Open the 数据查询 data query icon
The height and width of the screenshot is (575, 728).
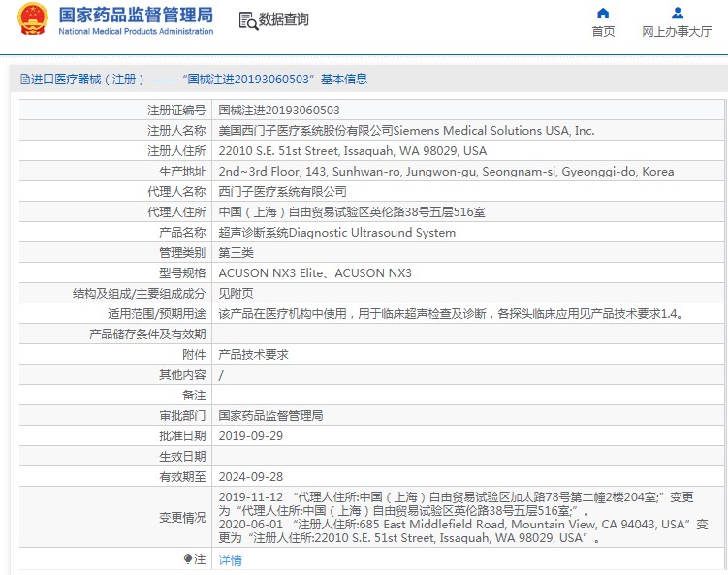[248, 21]
